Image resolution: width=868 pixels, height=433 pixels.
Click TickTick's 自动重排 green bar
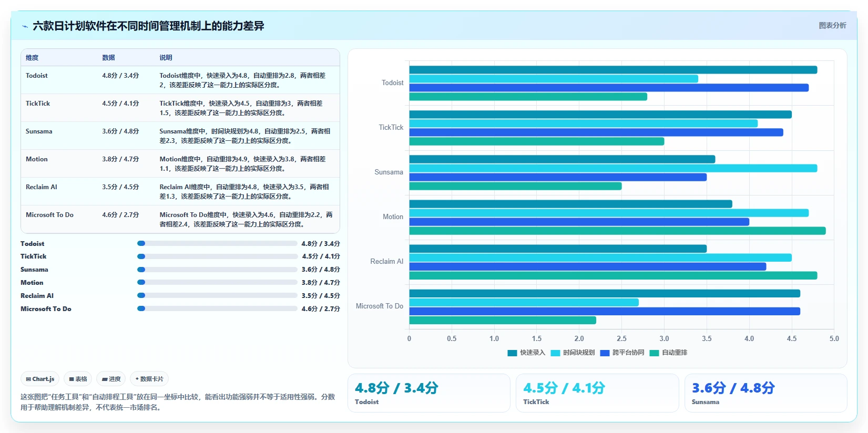tap(537, 141)
